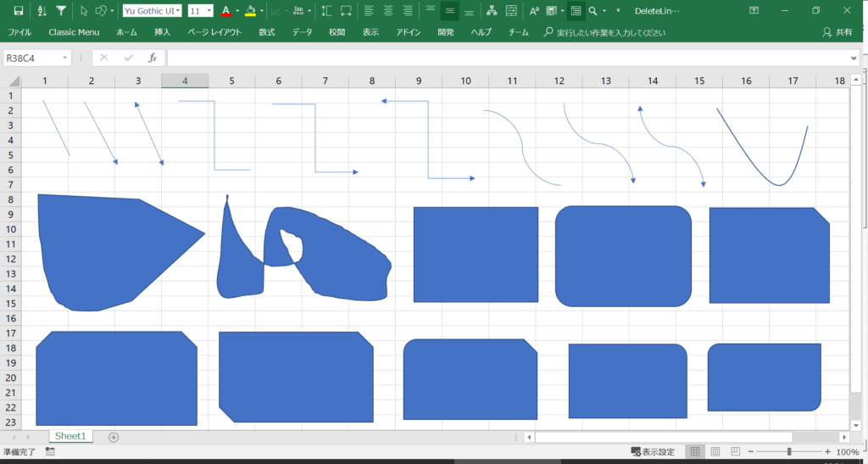868x464 pixels.
Task: Click the Filter funnel icon
Action: coord(61,11)
